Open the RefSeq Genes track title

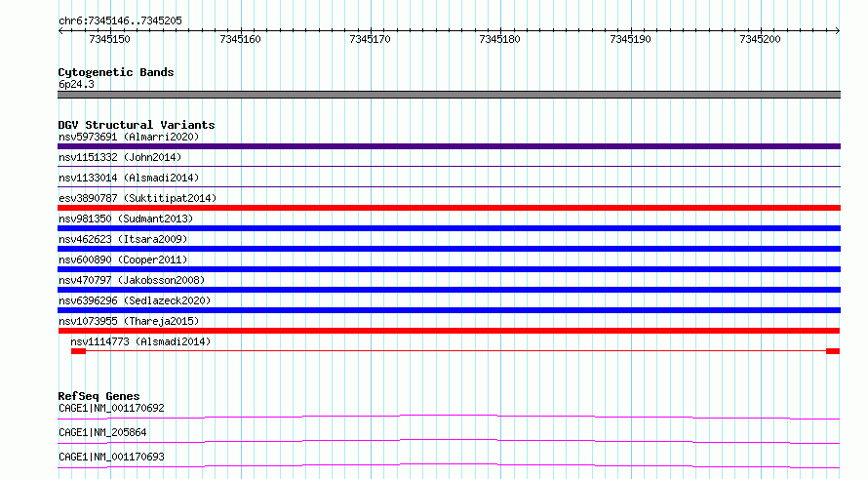(x=99, y=396)
